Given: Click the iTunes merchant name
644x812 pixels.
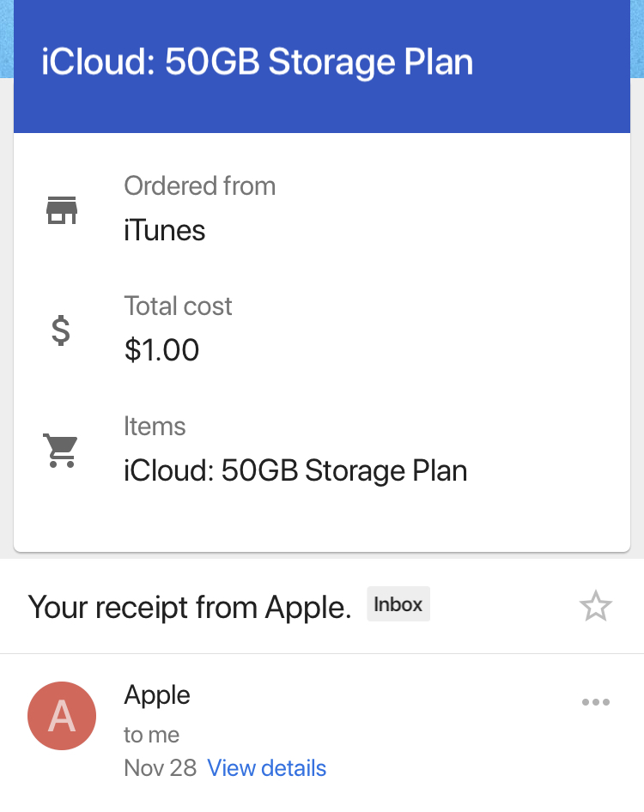Looking at the screenshot, I should 165,230.
